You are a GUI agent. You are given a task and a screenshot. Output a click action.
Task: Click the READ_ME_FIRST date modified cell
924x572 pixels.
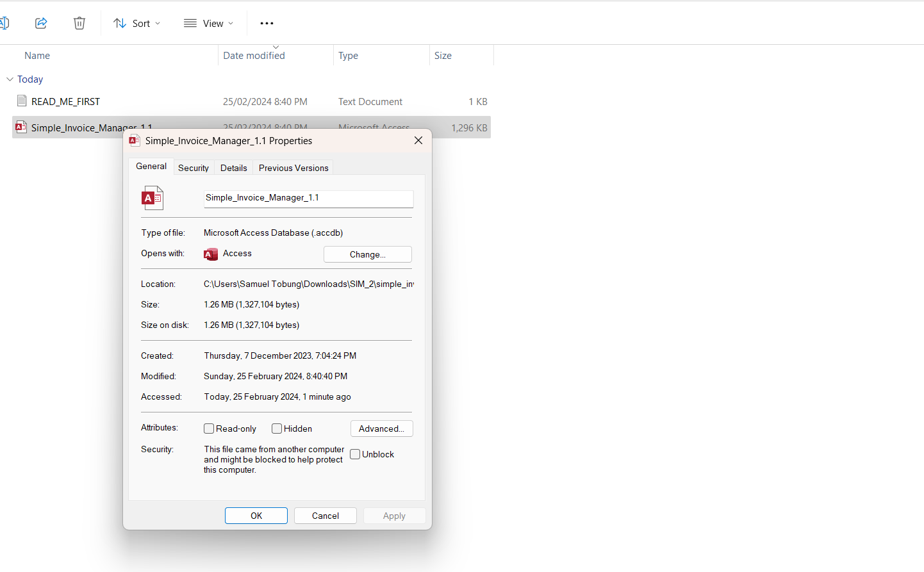tap(265, 102)
